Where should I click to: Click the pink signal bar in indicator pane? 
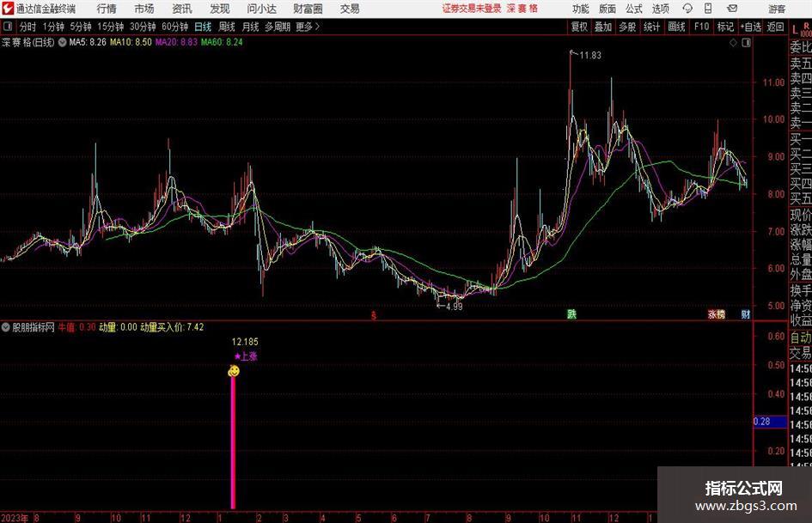(233, 443)
